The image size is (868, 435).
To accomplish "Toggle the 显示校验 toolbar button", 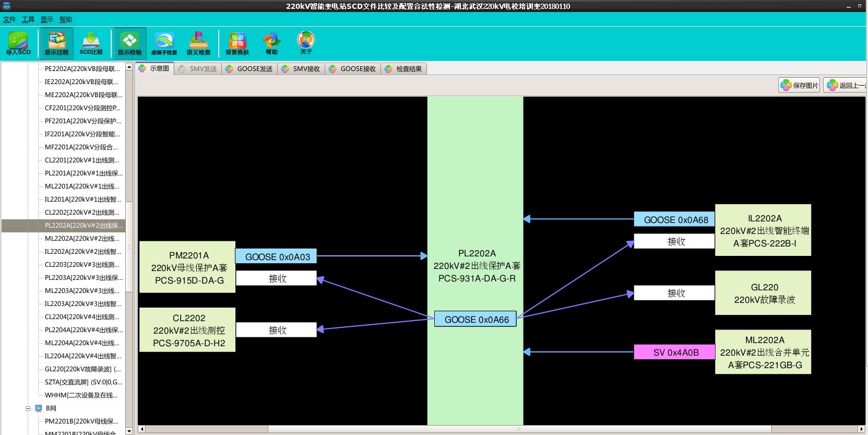I will point(129,43).
